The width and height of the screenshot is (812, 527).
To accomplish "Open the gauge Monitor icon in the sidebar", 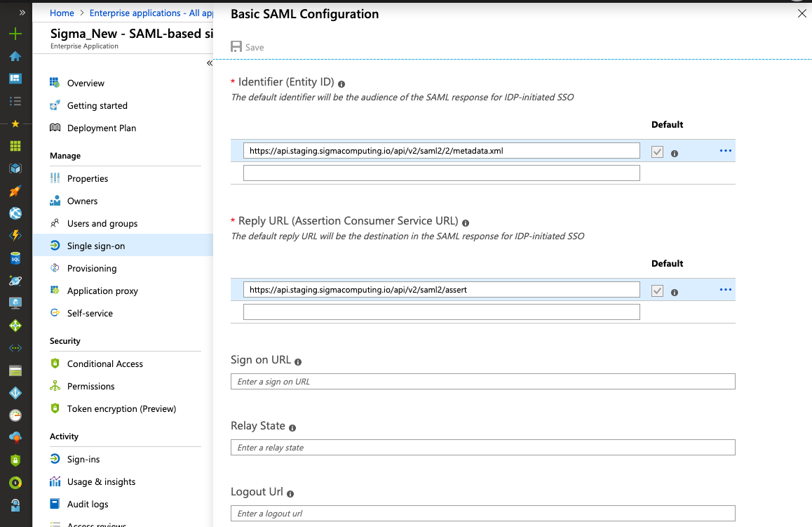I will click(15, 415).
